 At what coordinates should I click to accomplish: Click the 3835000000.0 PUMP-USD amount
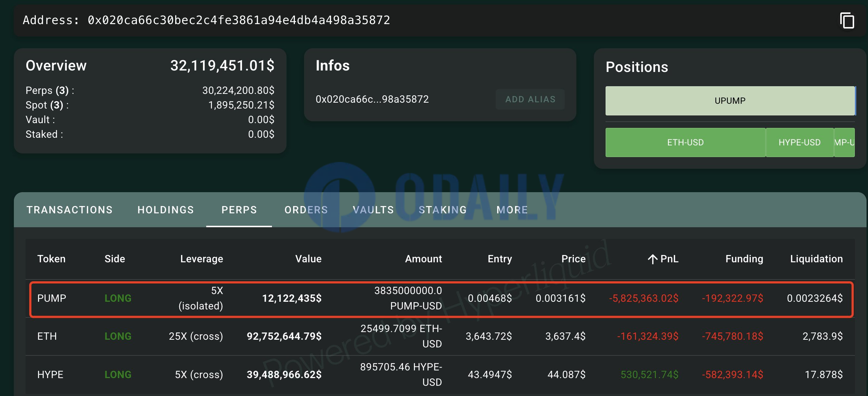[x=408, y=298]
